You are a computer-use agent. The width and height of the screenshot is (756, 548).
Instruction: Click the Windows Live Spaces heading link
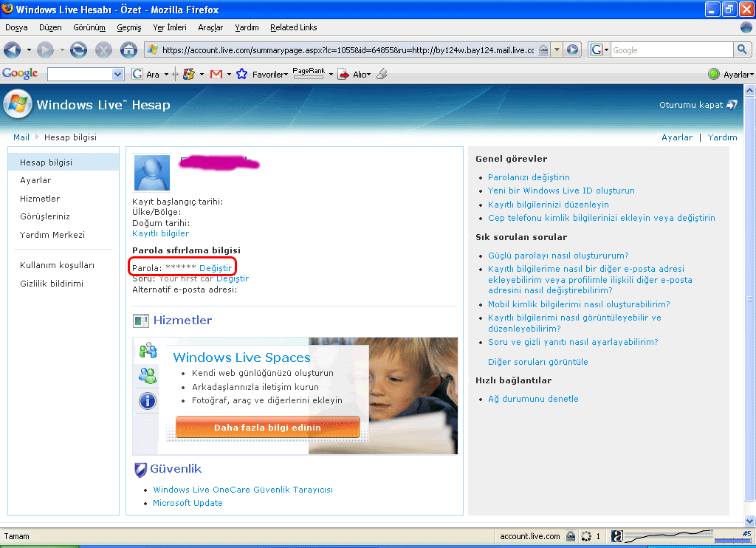click(x=241, y=357)
